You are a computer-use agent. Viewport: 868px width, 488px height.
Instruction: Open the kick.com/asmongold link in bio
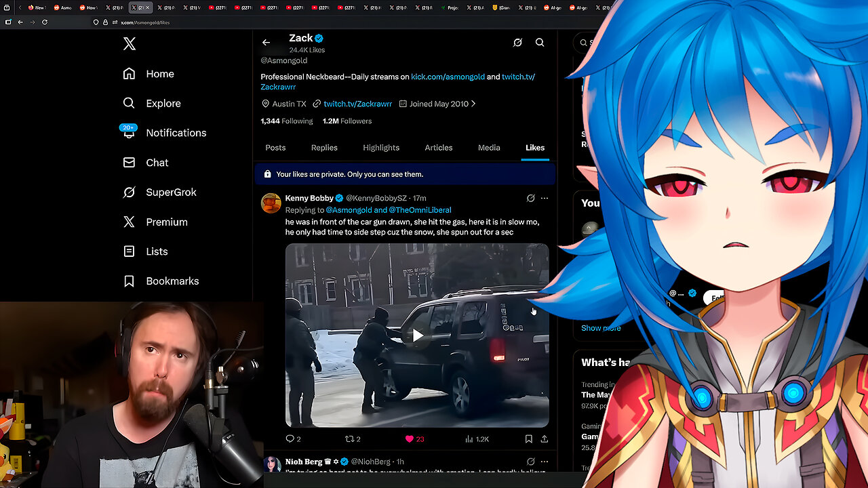pos(448,77)
